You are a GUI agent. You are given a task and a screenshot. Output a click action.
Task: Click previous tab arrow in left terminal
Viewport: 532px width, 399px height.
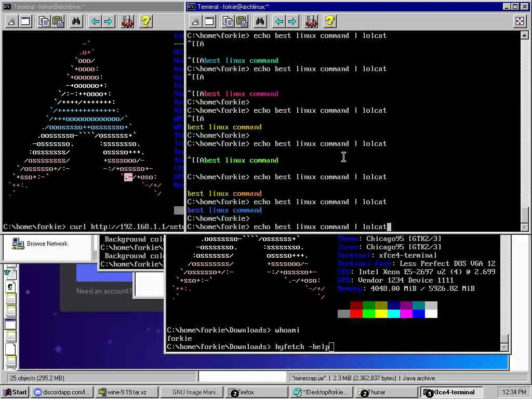tap(95, 22)
